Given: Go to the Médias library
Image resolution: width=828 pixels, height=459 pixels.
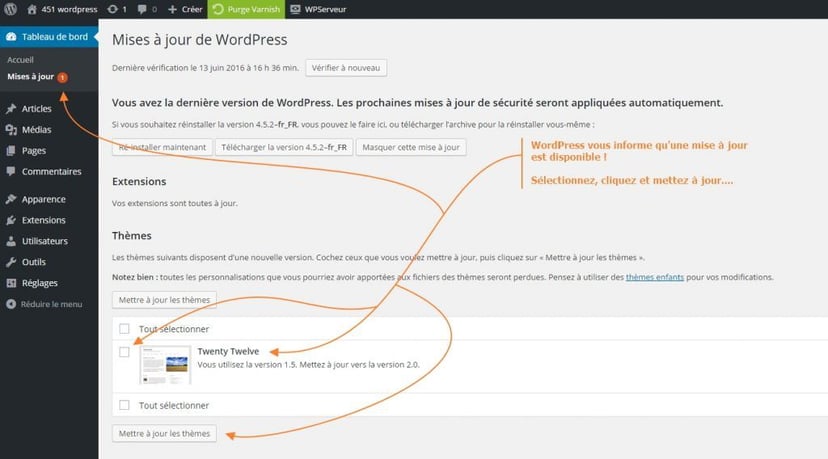Looking at the screenshot, I should 36,130.
